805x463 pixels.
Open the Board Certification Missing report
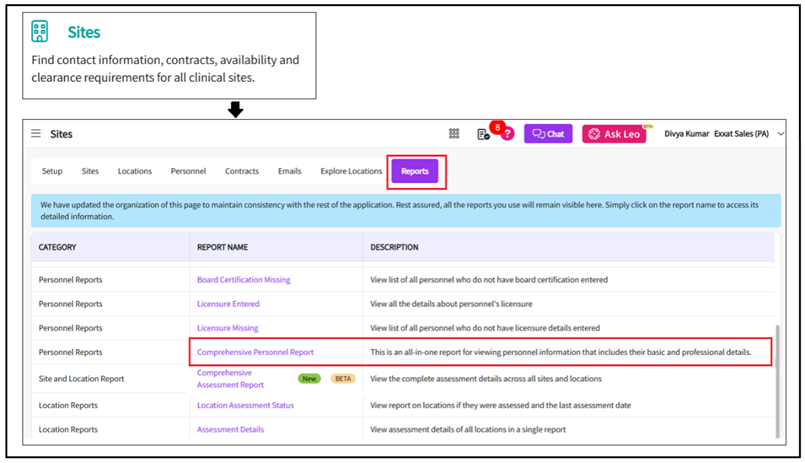[244, 280]
